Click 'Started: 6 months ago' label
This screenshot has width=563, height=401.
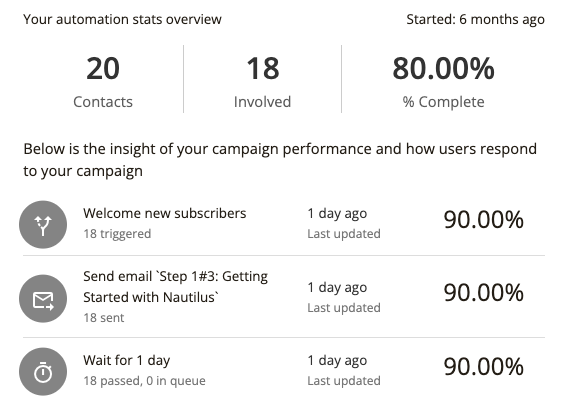pyautogui.click(x=475, y=19)
